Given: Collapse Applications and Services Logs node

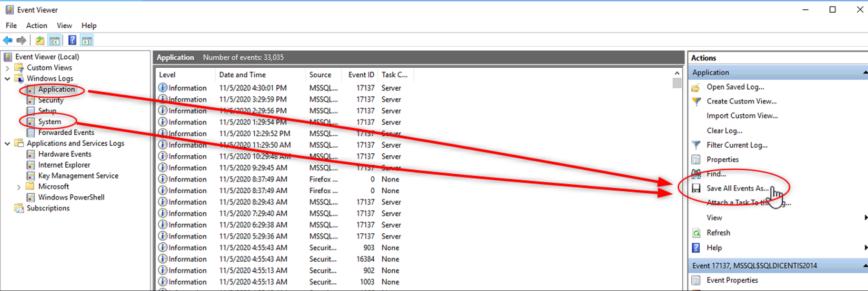Looking at the screenshot, I should point(7,143).
